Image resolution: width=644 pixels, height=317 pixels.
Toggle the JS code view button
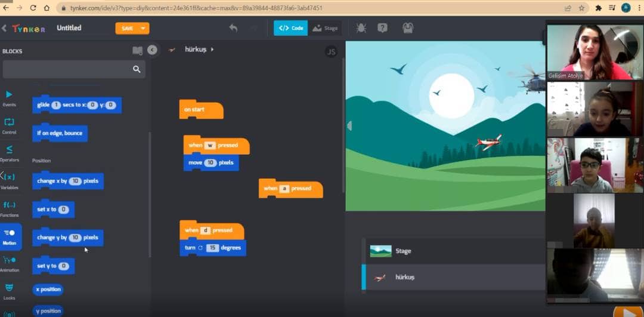coord(331,52)
